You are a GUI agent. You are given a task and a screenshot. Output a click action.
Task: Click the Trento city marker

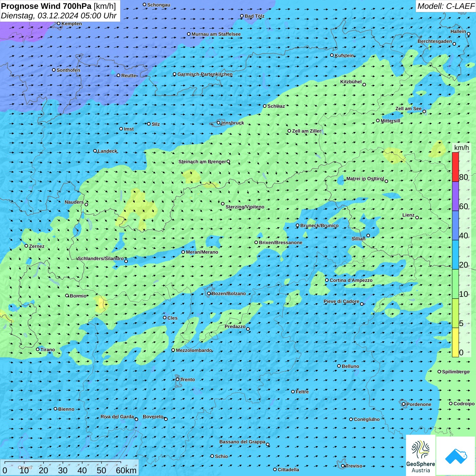point(177,379)
